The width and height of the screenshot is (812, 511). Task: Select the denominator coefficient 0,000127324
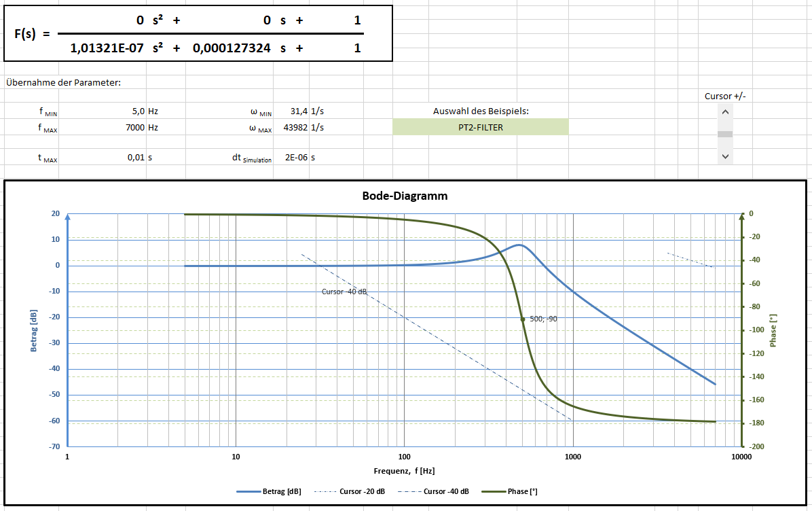(232, 48)
